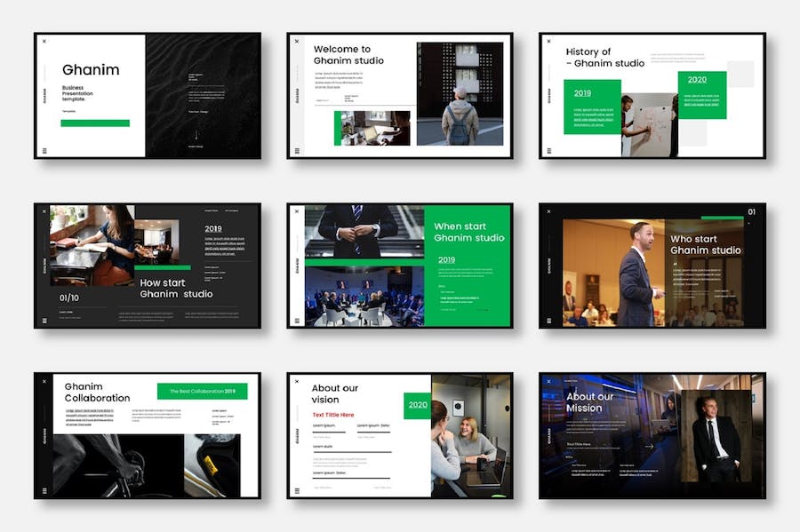Click the down arrow on the Ghanim title slide

click(x=197, y=135)
